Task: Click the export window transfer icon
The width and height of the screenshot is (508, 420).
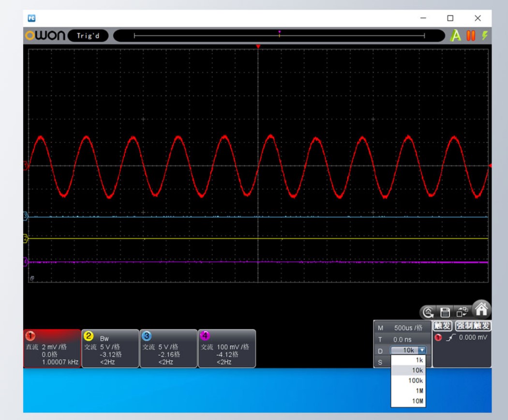Action: (x=462, y=312)
